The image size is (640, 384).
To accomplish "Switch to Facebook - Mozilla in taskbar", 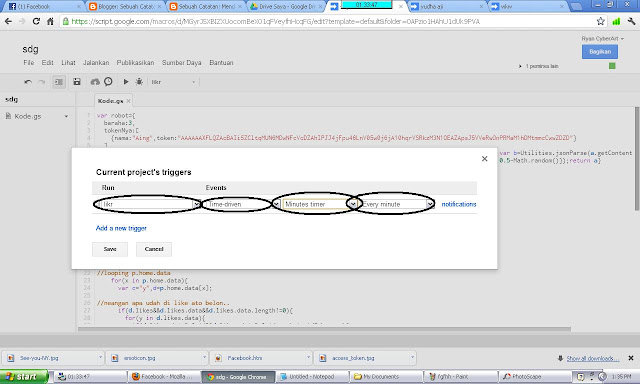I will (x=164, y=377).
